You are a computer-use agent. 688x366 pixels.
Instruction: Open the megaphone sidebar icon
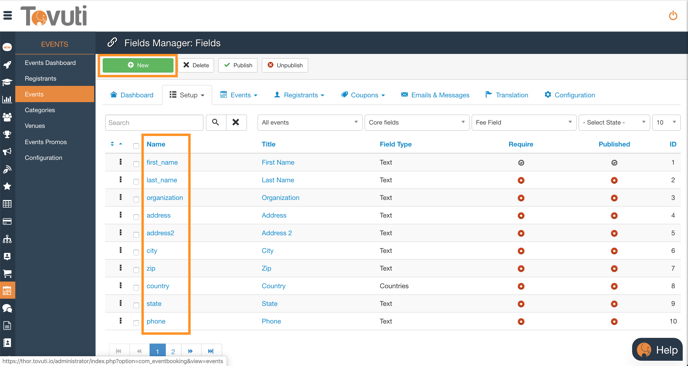tap(7, 152)
